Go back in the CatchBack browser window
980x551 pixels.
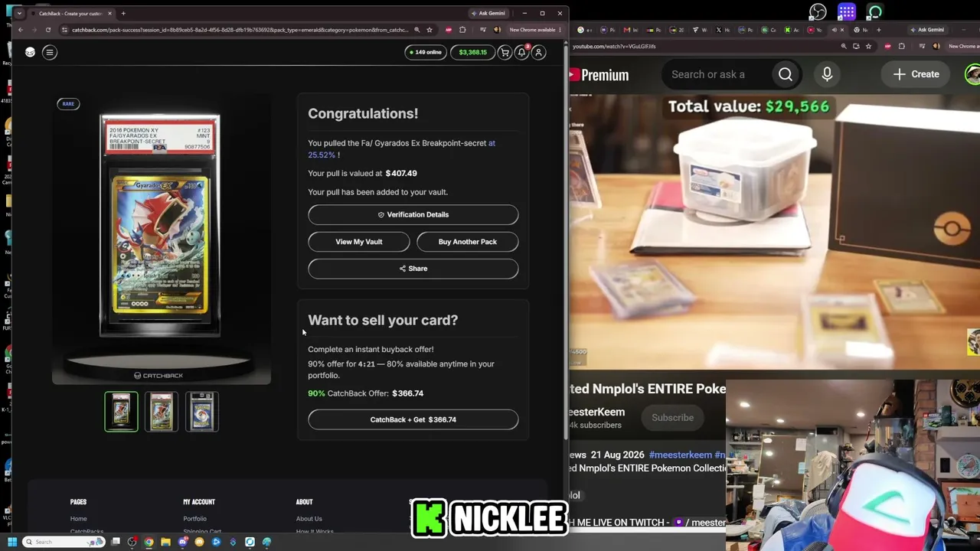point(21,30)
